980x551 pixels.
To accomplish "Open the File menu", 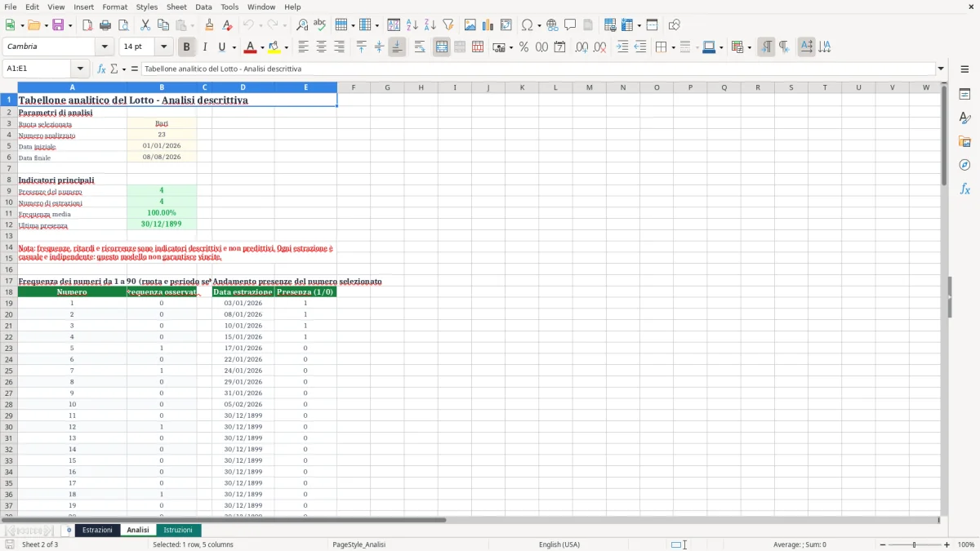I will pyautogui.click(x=11, y=7).
